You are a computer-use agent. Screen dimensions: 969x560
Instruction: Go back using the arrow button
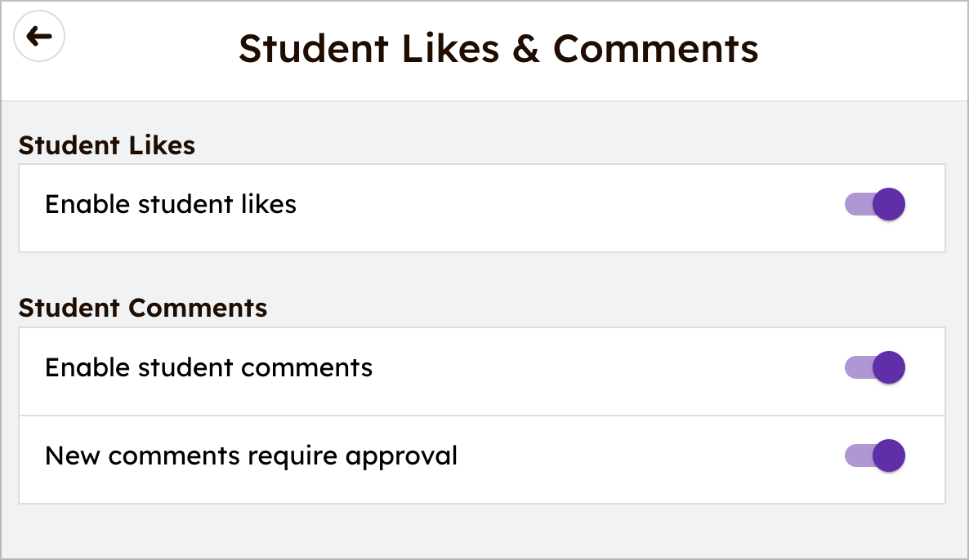coord(39,37)
